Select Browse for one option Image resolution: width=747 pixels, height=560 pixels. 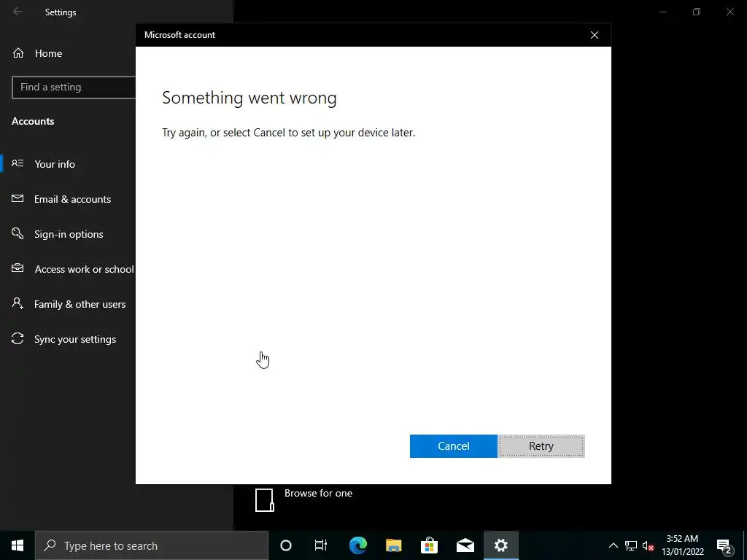(318, 494)
